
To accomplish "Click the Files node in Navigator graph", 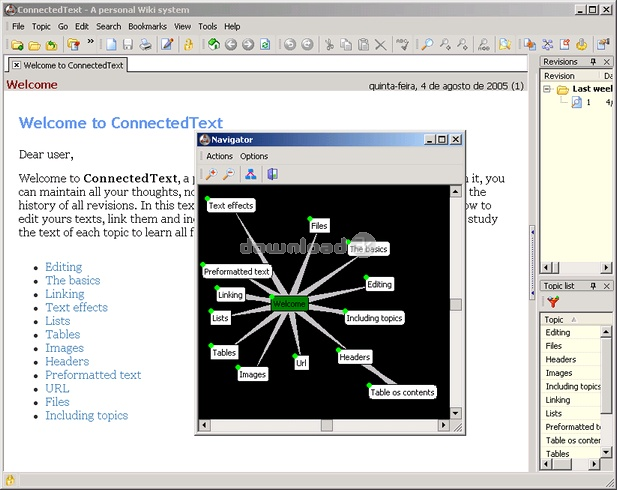I will (319, 226).
